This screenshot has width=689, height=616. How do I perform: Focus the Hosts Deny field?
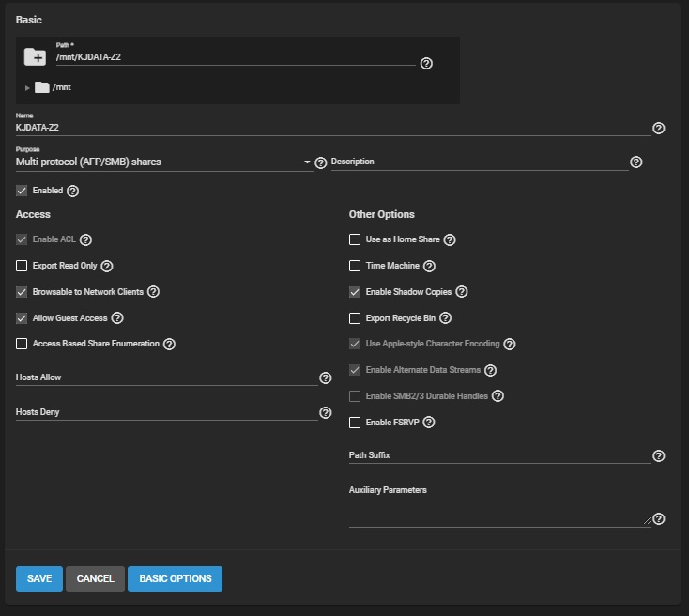166,412
